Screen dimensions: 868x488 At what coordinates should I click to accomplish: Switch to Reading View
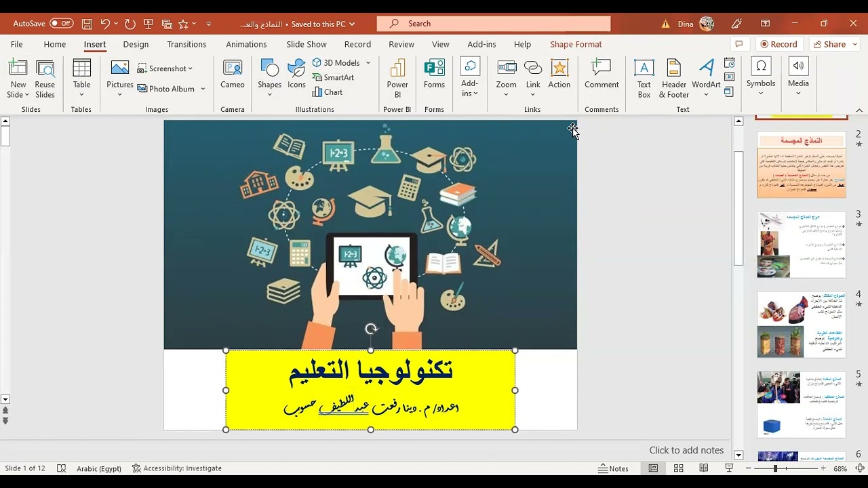[x=704, y=468]
